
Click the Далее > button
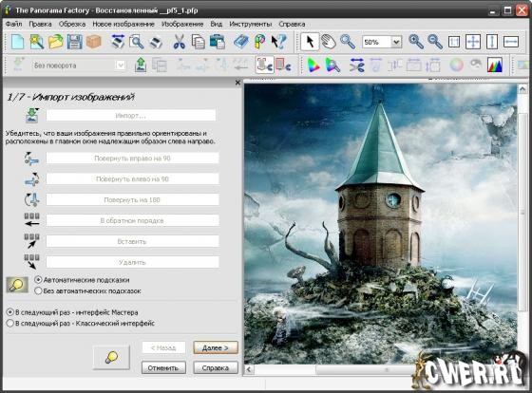point(216,347)
